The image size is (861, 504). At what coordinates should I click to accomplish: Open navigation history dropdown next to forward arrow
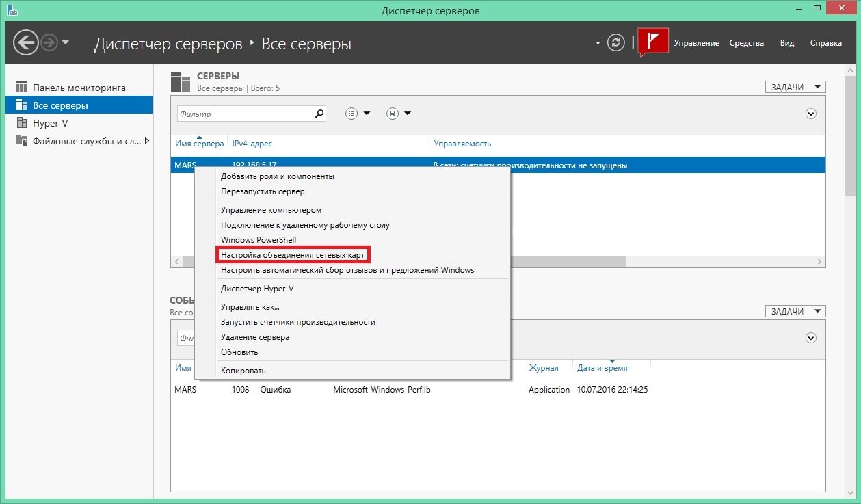coord(66,43)
